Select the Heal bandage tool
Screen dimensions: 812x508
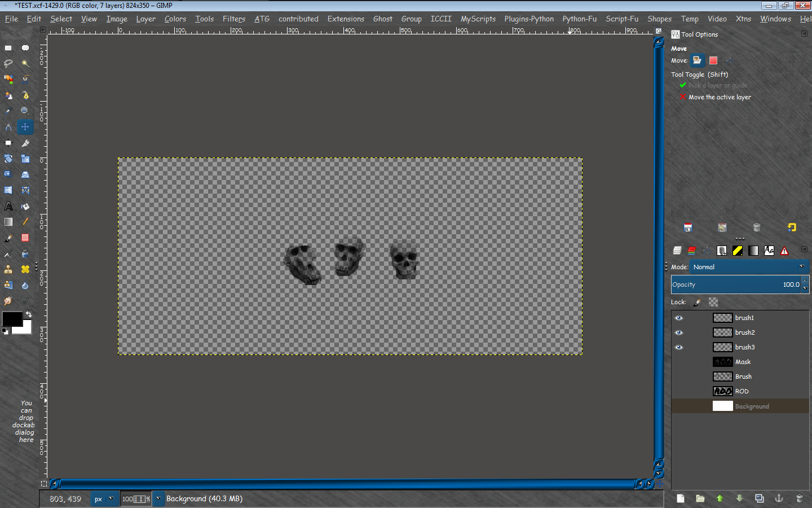tap(25, 269)
